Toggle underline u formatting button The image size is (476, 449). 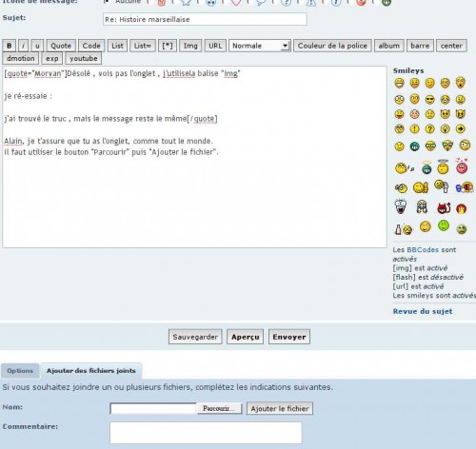pyautogui.click(x=37, y=46)
